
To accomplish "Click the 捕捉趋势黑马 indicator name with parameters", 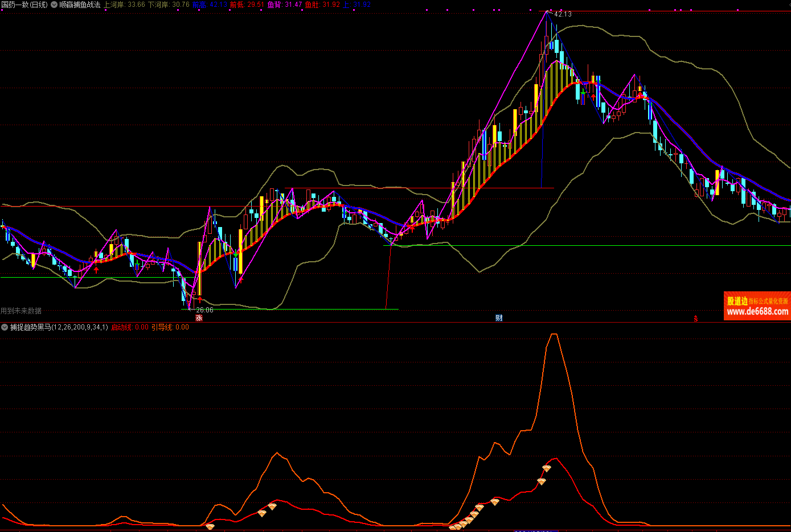I will [59, 327].
